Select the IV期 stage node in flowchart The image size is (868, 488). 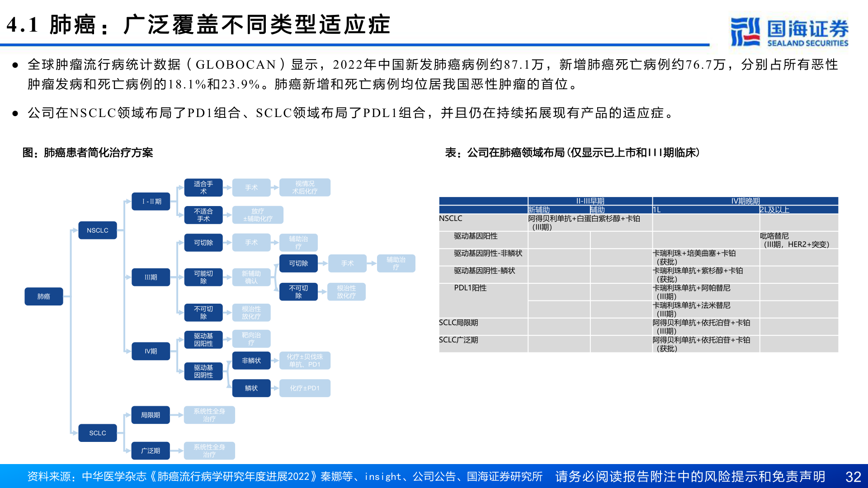click(x=151, y=351)
